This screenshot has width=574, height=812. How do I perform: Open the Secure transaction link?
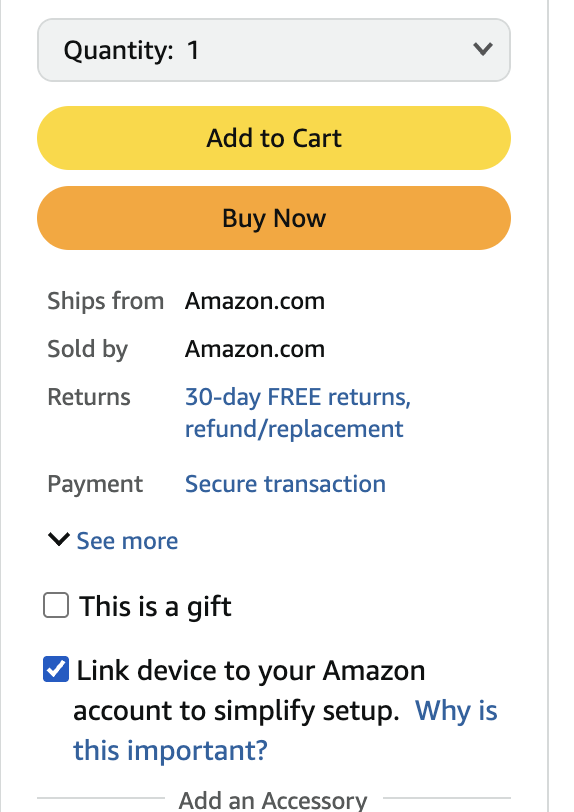[285, 484]
